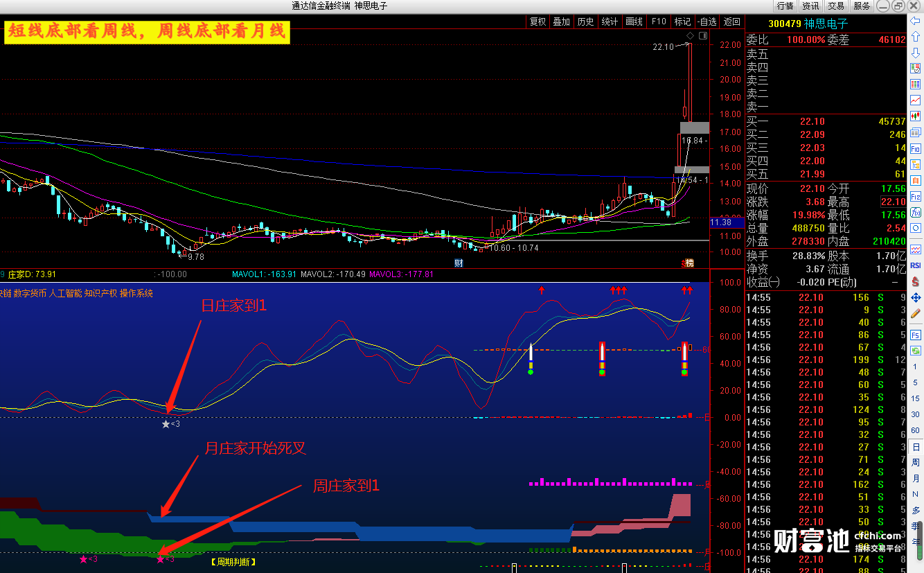
Task: Click the 返回 return button
Action: [732, 21]
